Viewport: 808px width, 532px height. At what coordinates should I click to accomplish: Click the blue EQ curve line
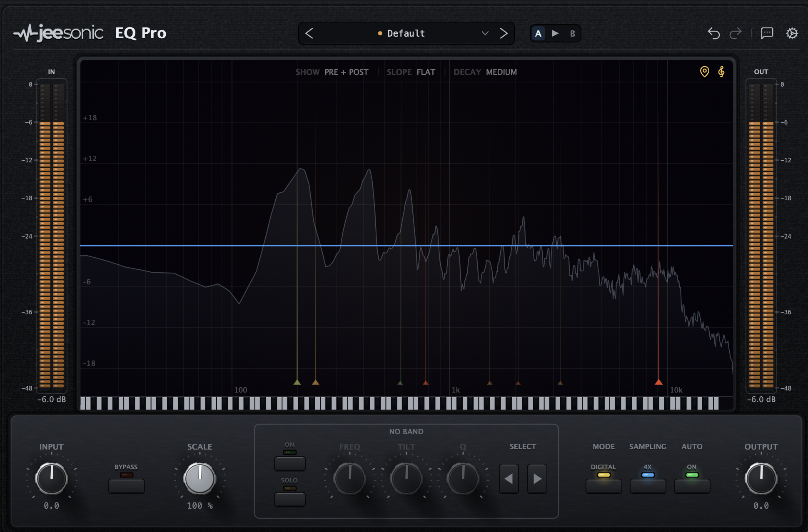[x=406, y=246]
